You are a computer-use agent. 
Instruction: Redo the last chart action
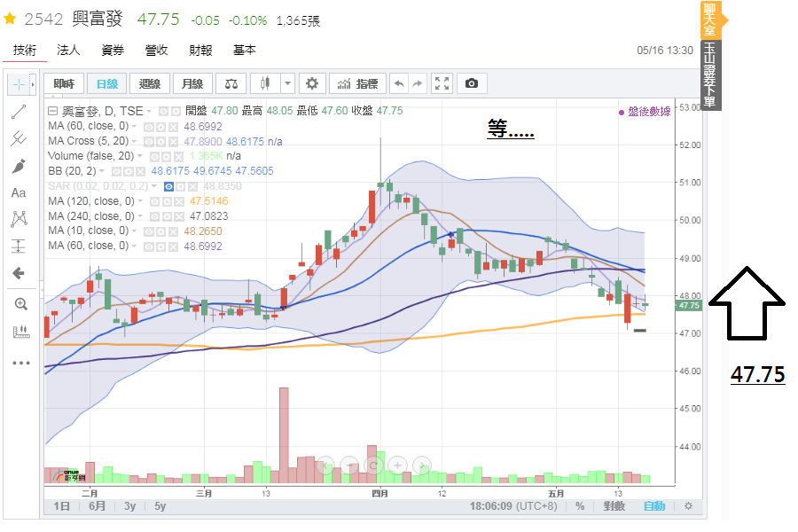coord(418,83)
